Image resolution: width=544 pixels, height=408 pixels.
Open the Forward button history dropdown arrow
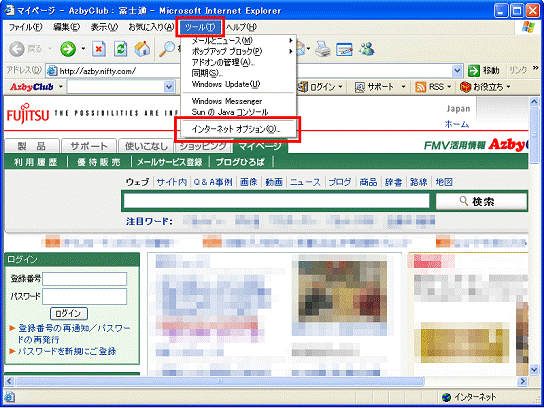point(83,50)
